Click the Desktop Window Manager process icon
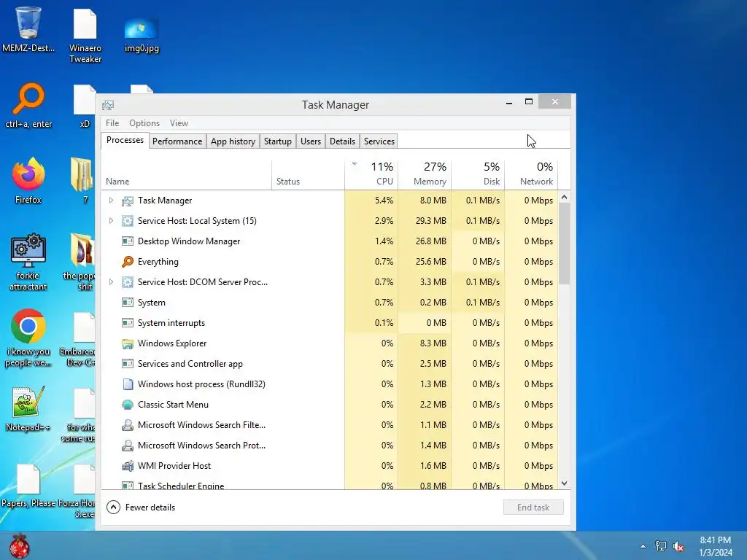This screenshot has height=560, width=747. [127, 241]
